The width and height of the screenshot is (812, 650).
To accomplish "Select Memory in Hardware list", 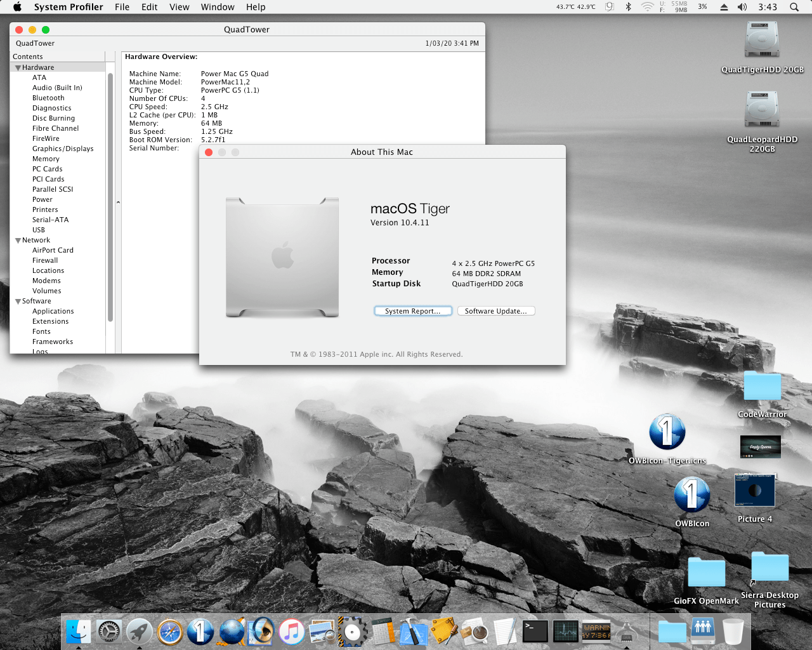I will [46, 159].
